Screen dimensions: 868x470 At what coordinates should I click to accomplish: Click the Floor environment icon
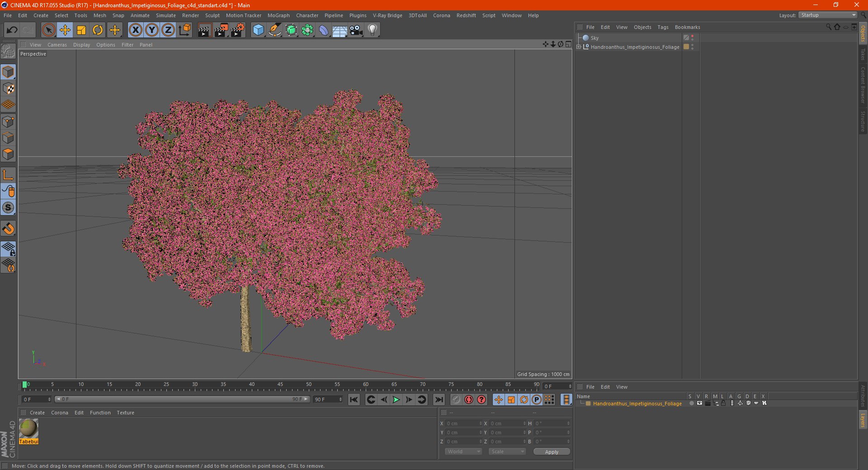click(x=340, y=30)
